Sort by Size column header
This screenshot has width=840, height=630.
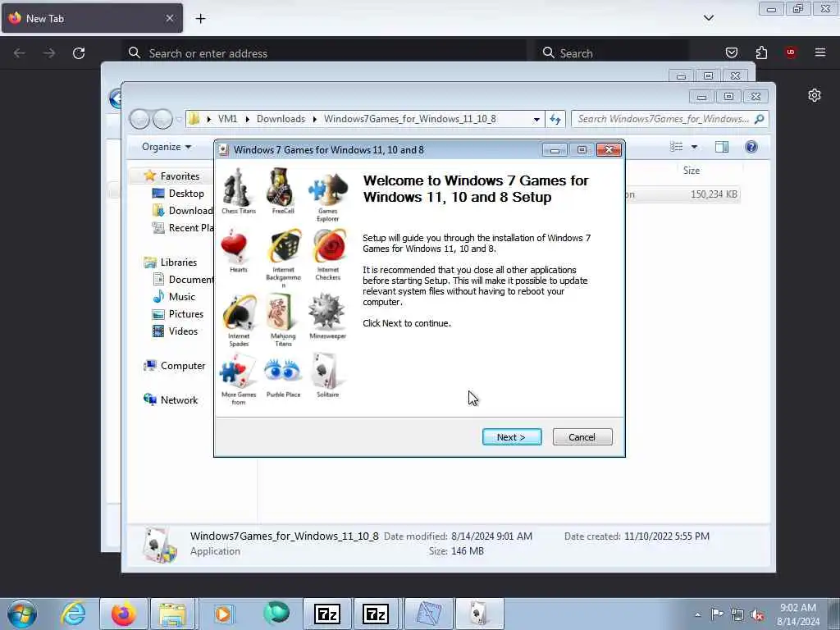(x=691, y=171)
